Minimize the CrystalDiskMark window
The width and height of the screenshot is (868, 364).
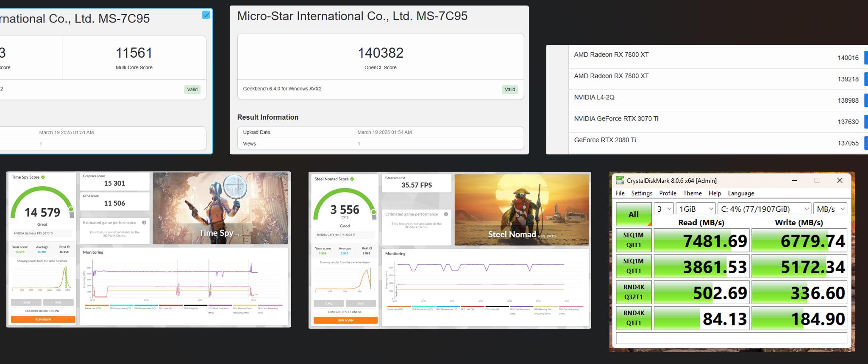pos(795,181)
